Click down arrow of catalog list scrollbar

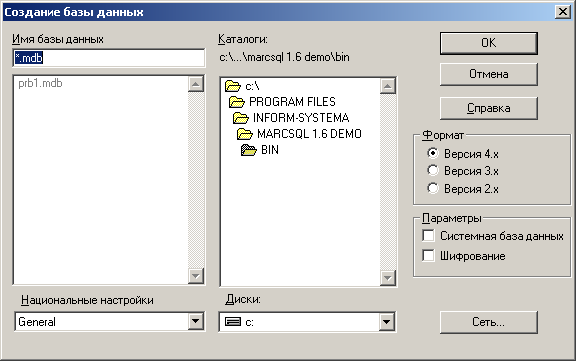tap(388, 278)
